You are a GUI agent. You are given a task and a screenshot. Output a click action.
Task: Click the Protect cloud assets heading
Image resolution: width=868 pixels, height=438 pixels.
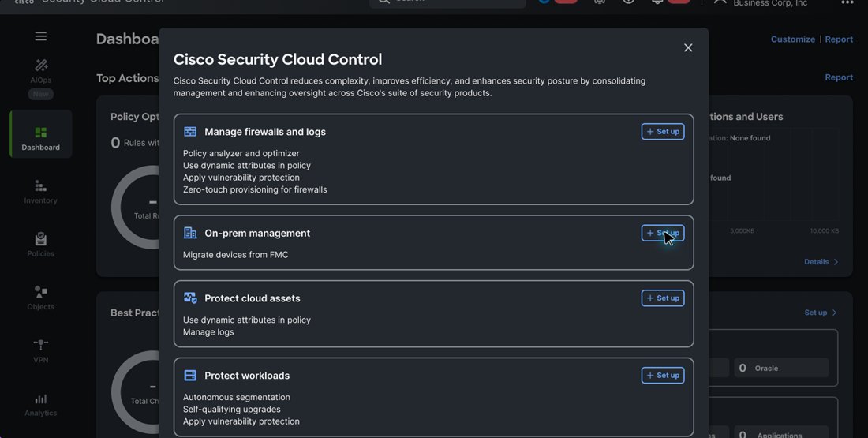coord(253,298)
